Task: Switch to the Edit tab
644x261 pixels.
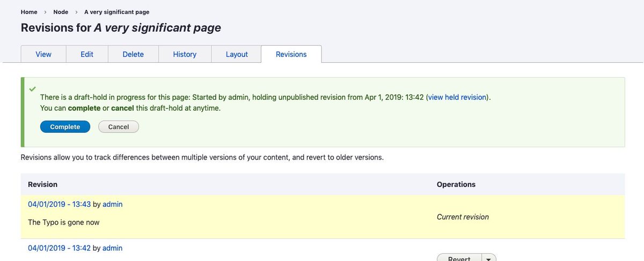Action: click(87, 54)
